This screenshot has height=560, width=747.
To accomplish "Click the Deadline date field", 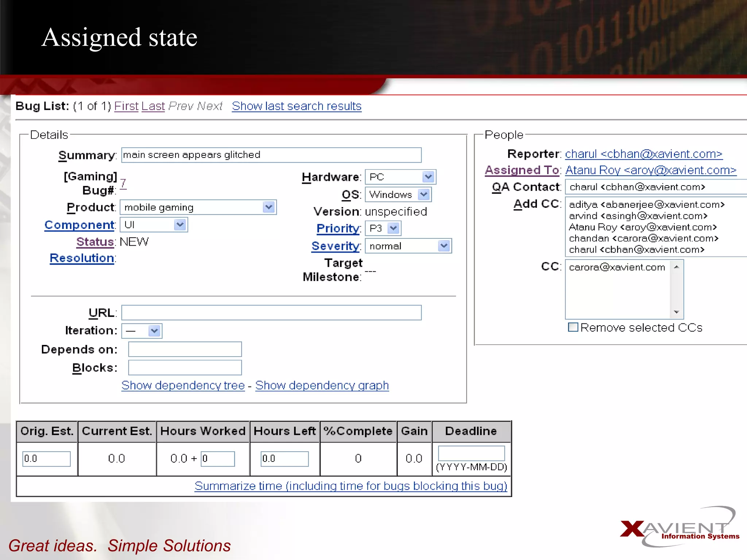I will click(x=471, y=453).
